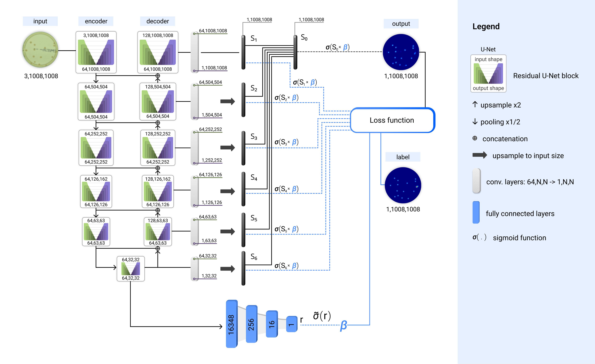
Task: Click '3,1008,1008' text under input image
Action: tap(41, 76)
